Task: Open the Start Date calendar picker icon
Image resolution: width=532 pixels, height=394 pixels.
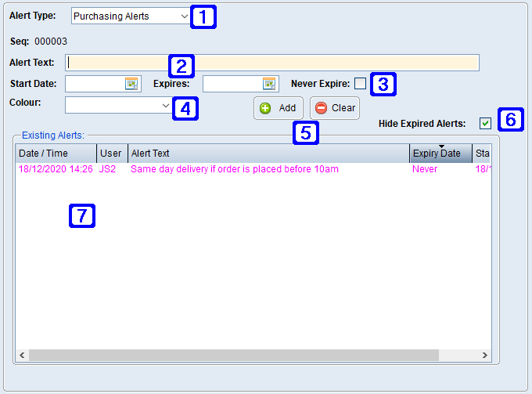Action: coord(131,84)
